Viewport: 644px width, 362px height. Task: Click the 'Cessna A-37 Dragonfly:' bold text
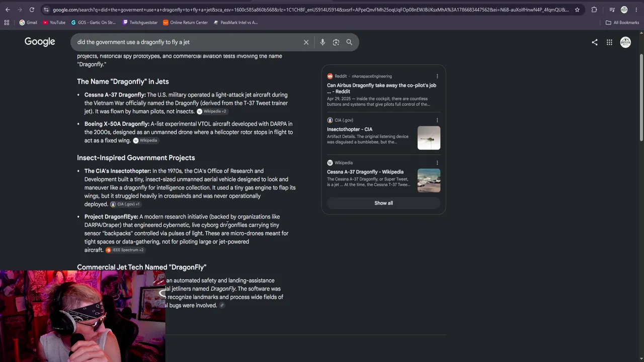pyautogui.click(x=115, y=95)
